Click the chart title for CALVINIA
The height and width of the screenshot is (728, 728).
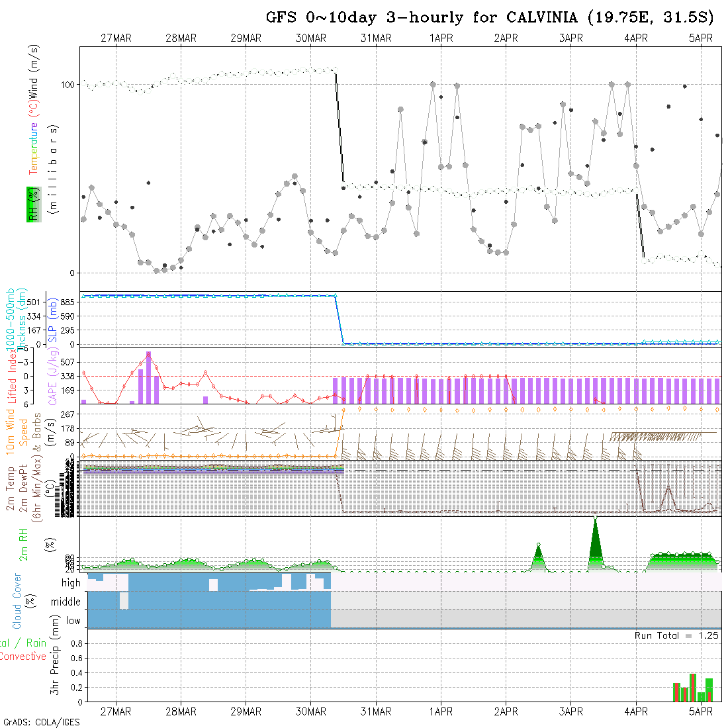click(x=493, y=17)
